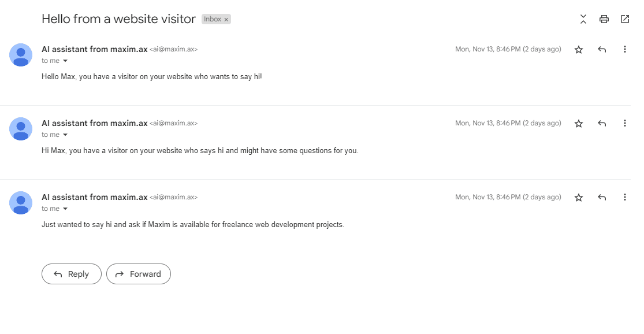Print the email thread

click(x=604, y=19)
